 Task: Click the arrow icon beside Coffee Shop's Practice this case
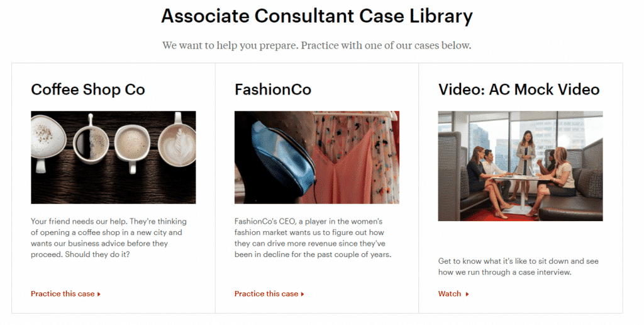point(99,294)
